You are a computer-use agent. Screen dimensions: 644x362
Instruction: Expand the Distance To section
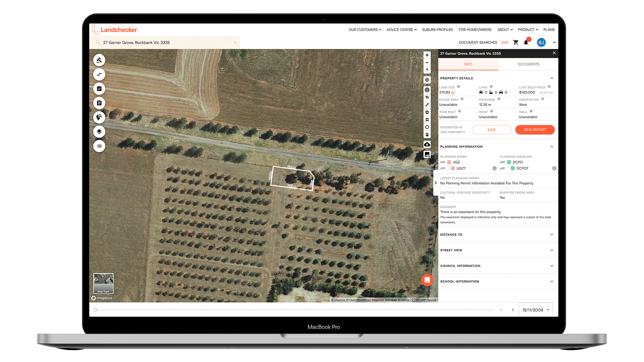(551, 235)
